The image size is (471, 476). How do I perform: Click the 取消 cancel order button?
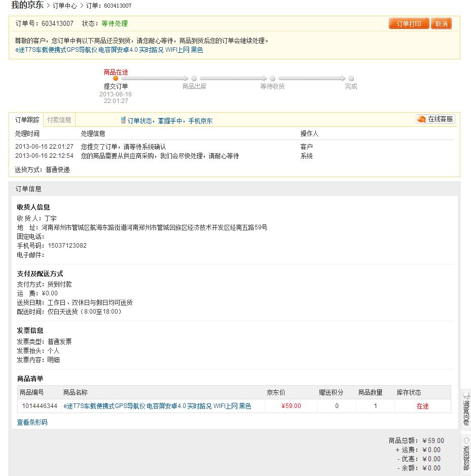click(x=442, y=23)
